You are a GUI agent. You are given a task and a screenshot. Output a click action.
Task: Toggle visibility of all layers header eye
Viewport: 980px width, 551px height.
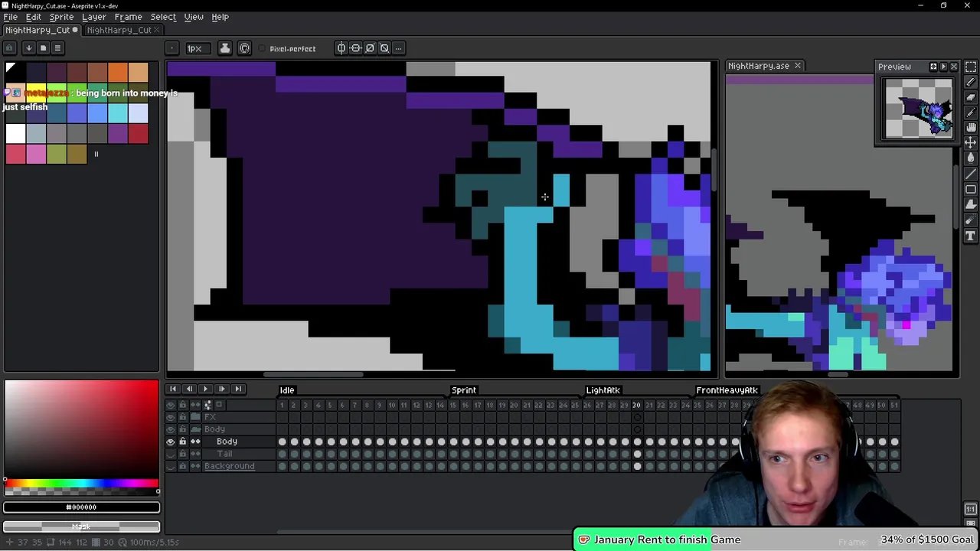(x=171, y=405)
